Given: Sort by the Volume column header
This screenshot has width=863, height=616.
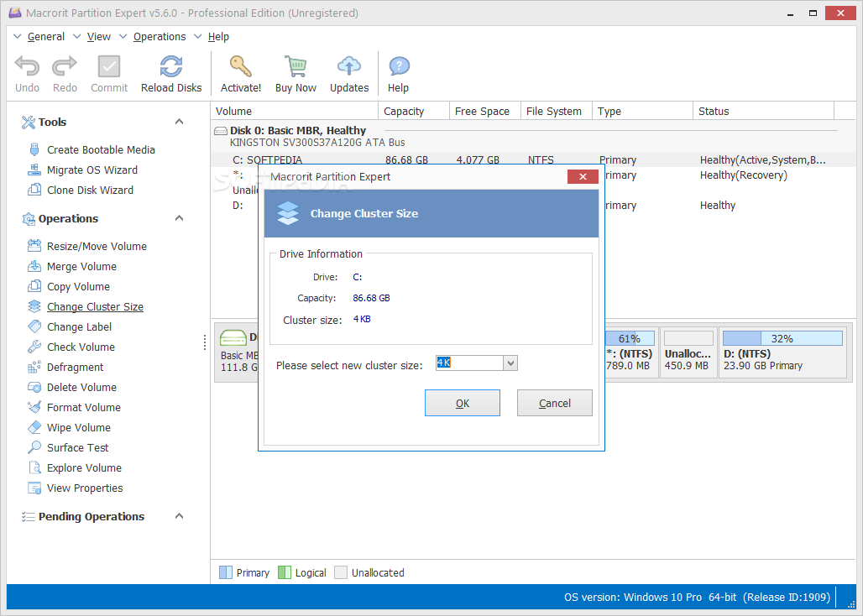Looking at the screenshot, I should click(x=295, y=111).
